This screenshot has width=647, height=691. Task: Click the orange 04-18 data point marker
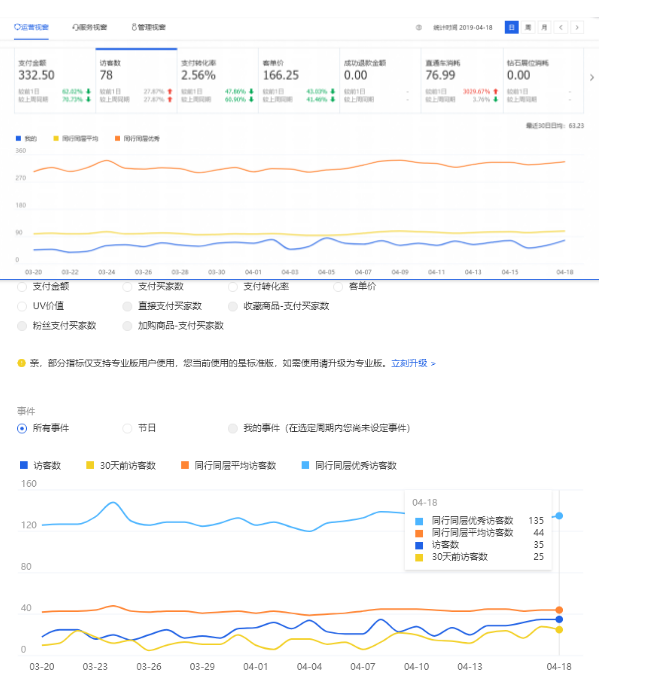(559, 610)
